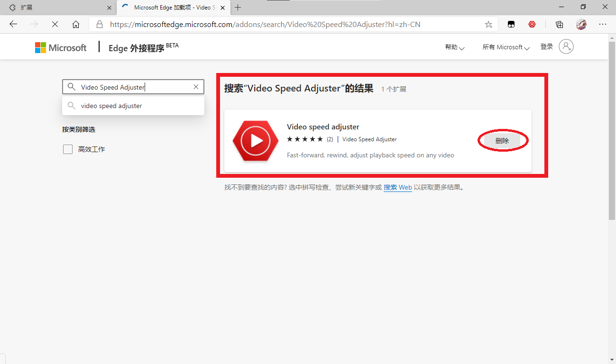Toggle the favorites star in the address bar
The image size is (616, 364).
[488, 24]
